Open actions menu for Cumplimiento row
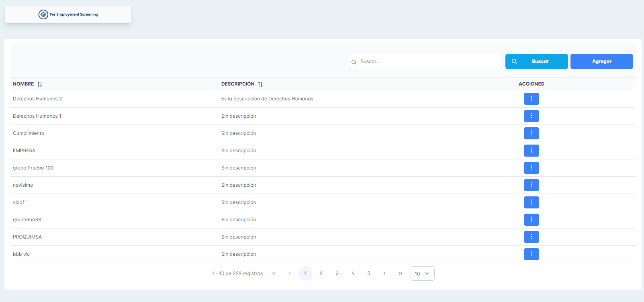This screenshot has width=644, height=302. (531, 133)
